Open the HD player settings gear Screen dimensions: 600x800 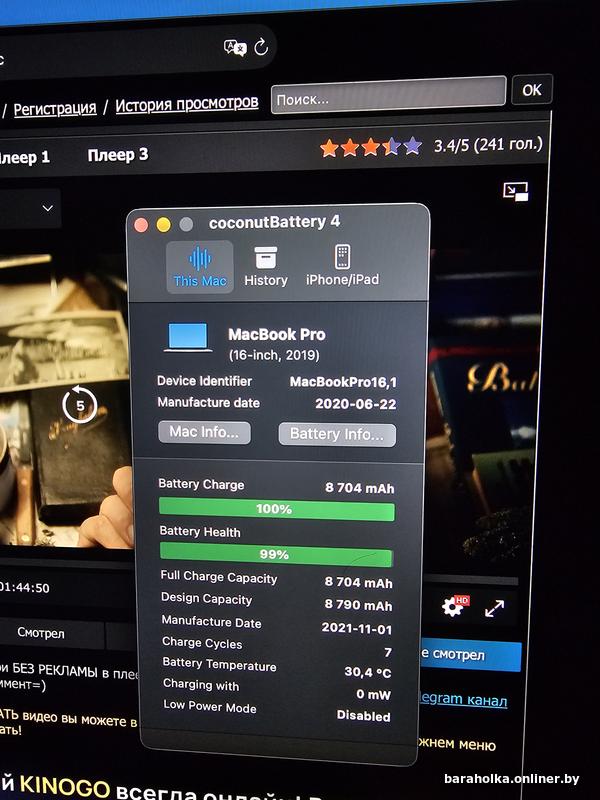(454, 606)
